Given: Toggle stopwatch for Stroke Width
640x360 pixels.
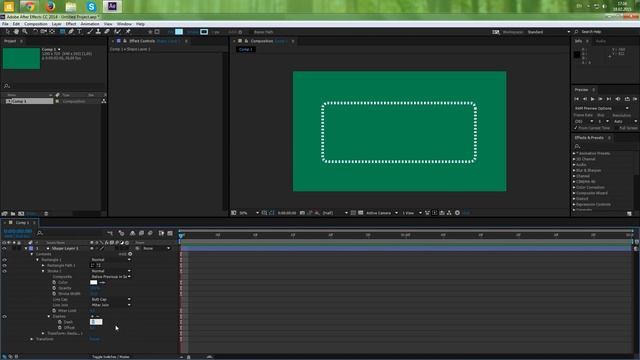Looking at the screenshot, I should point(54,294).
